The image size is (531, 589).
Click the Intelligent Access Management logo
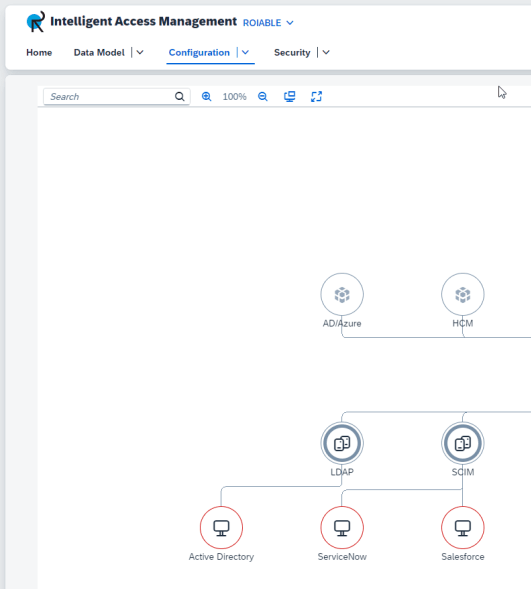tap(36, 21)
